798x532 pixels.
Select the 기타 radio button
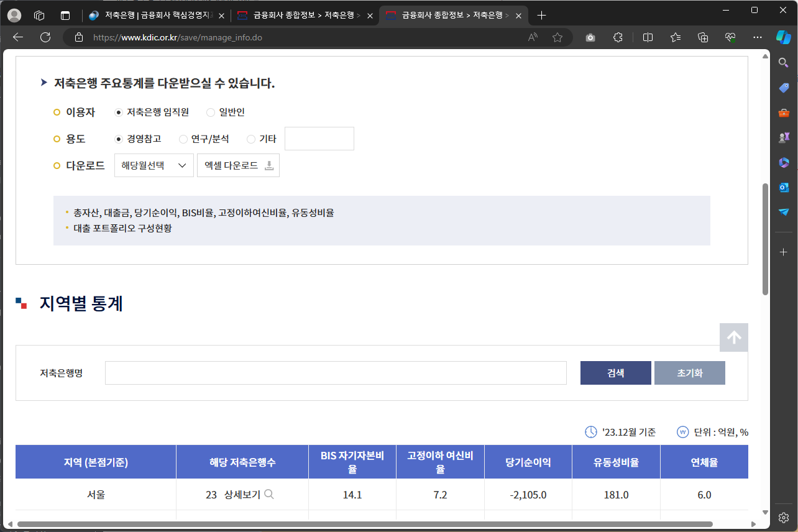(x=251, y=139)
